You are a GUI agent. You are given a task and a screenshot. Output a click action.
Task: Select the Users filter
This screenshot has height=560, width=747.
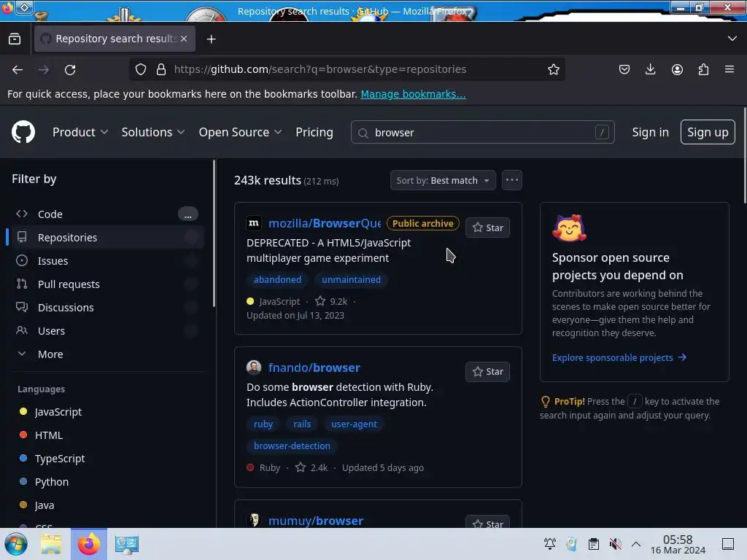[x=106, y=330]
